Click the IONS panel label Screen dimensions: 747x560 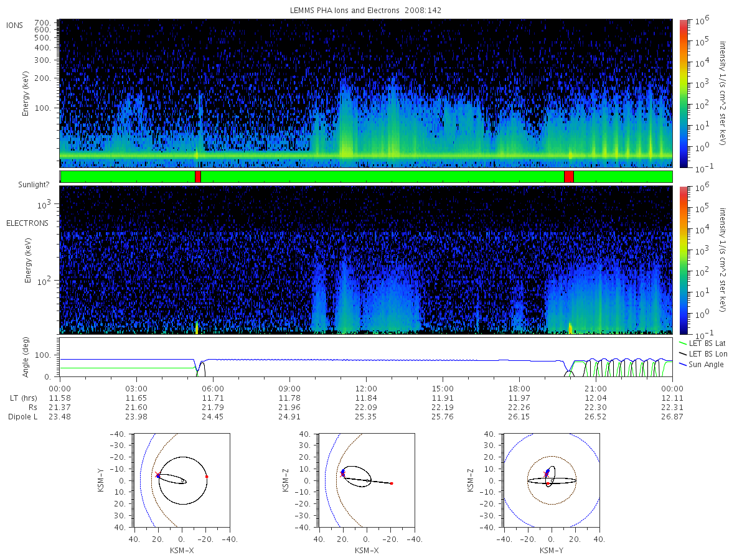pyautogui.click(x=15, y=25)
